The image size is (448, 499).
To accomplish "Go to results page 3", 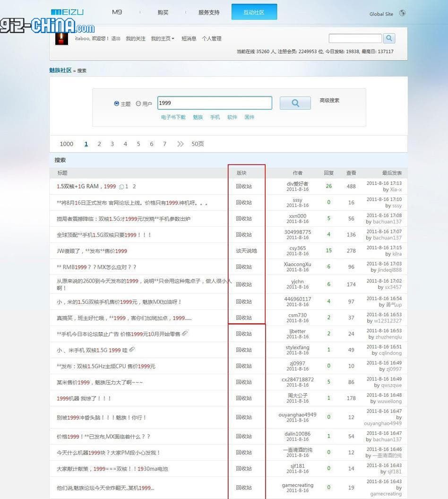I will tap(112, 144).
